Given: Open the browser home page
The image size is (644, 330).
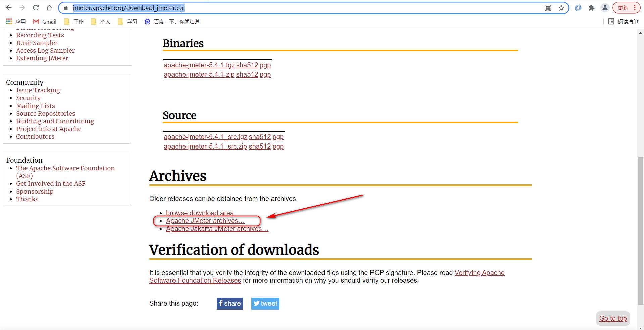Looking at the screenshot, I should 49,8.
